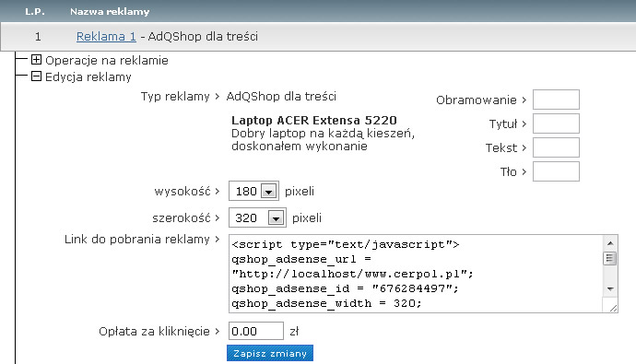Open the szerokość 320 dropdown

tap(257, 217)
